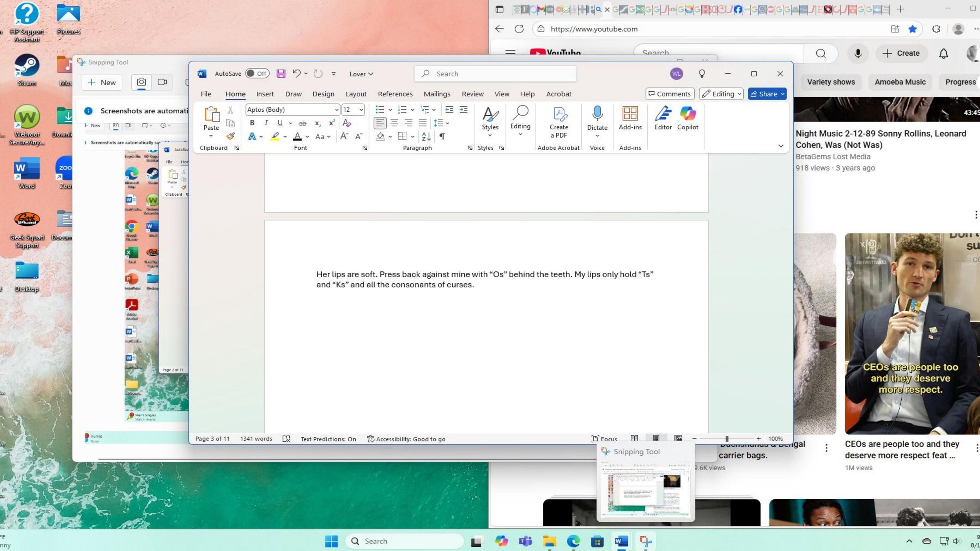Enable Focus mode in Word

point(604,439)
